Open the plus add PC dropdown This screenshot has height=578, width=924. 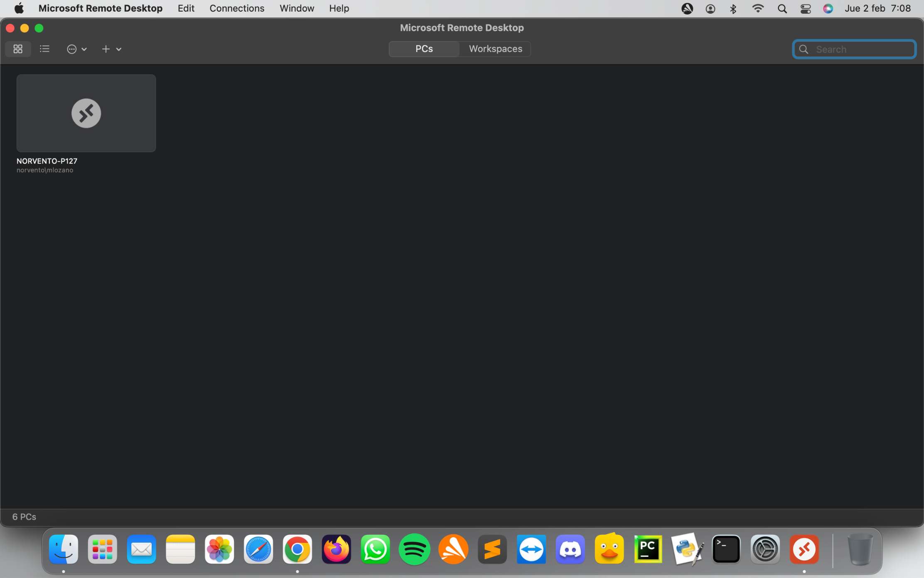111,49
